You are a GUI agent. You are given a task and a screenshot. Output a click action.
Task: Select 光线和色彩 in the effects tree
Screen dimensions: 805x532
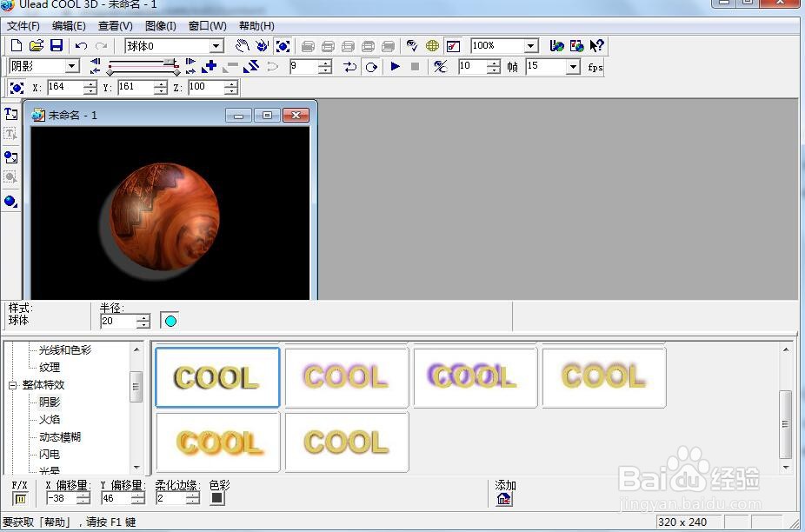(64, 350)
